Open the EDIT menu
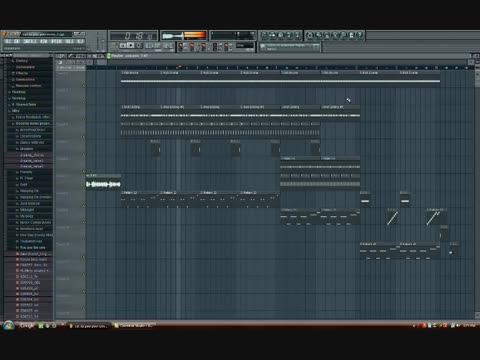Viewport: 480px width, 360px height. [17, 42]
